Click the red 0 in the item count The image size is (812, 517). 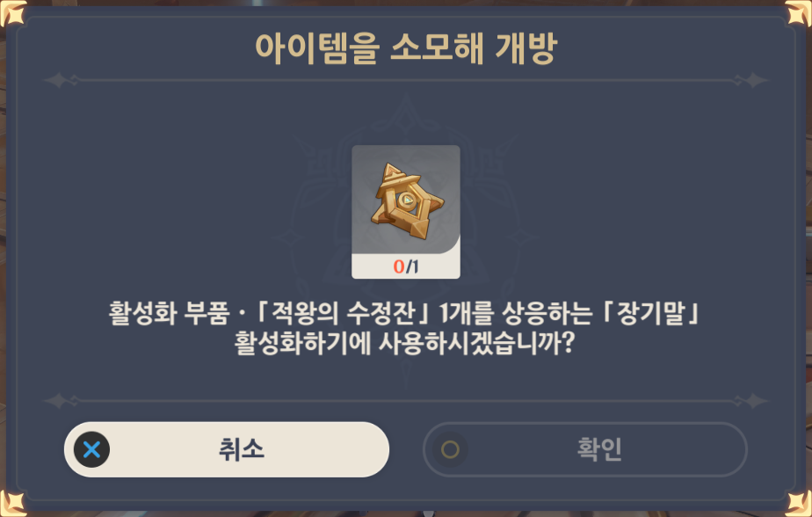(x=399, y=266)
